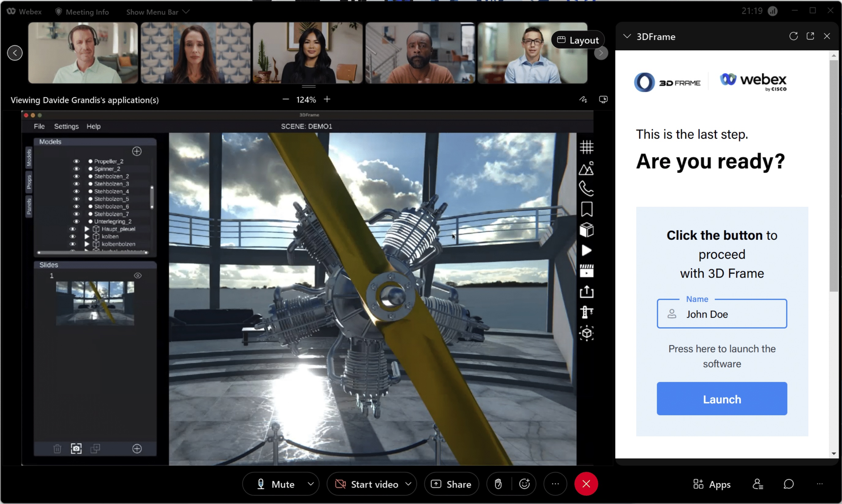Click the blue Launch button

721,399
